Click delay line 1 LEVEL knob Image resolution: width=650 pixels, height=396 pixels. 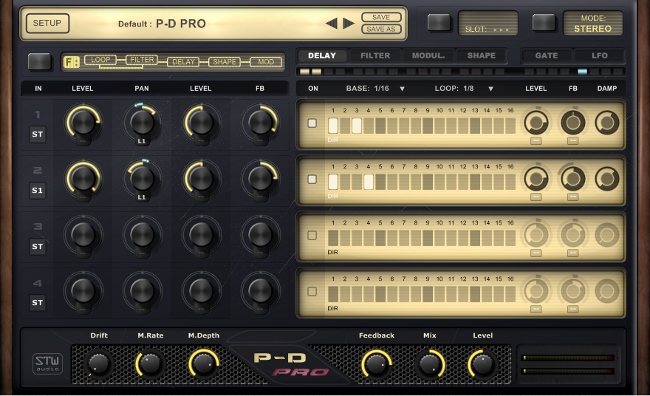(536, 123)
